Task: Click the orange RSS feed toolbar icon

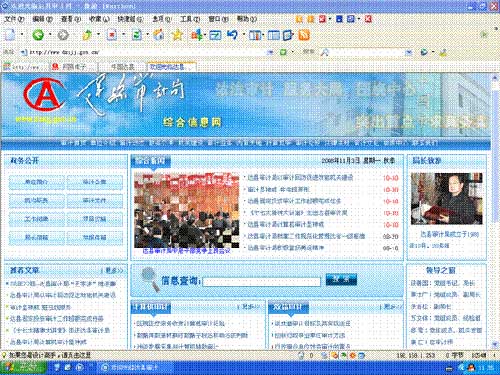Action: point(304,35)
